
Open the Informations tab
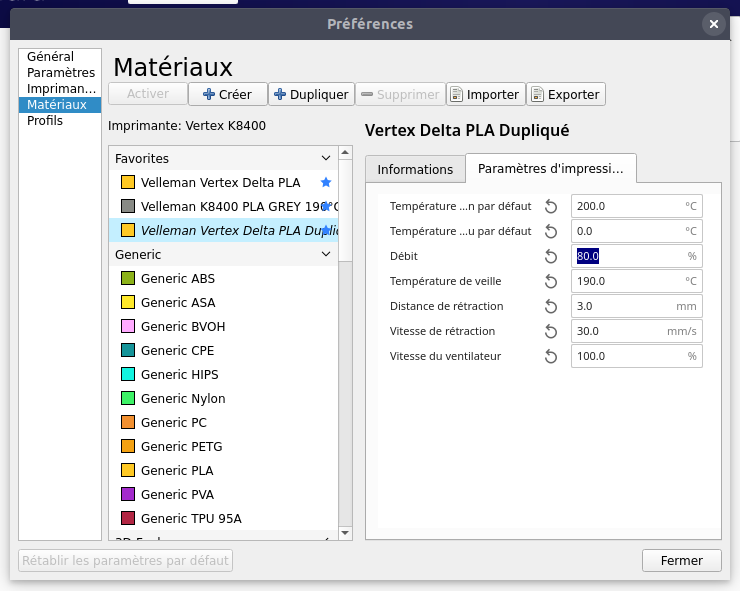(415, 169)
